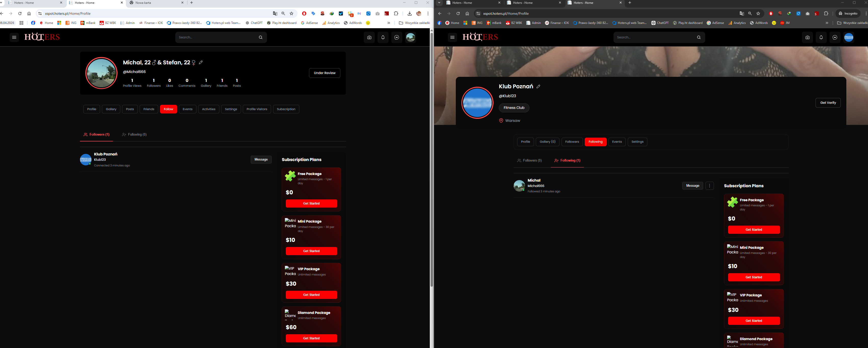868x348 pixels.
Task: Click camera icon in right window header
Action: (807, 37)
